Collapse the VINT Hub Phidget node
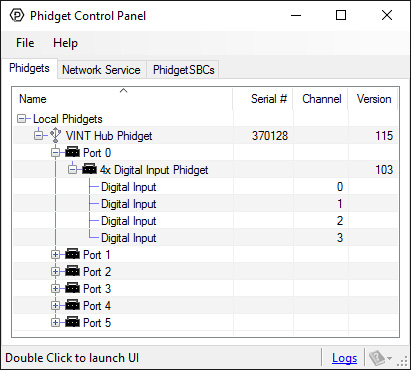411x370 pixels. coord(38,136)
